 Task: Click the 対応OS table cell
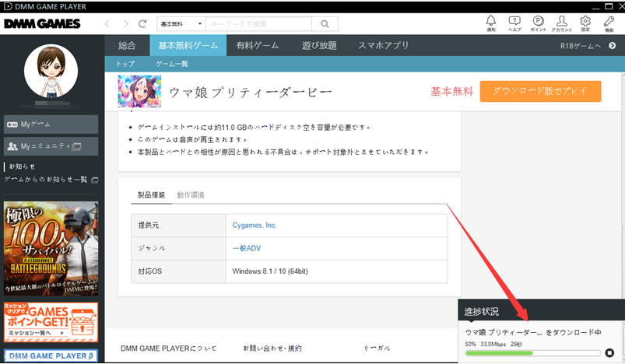178,271
